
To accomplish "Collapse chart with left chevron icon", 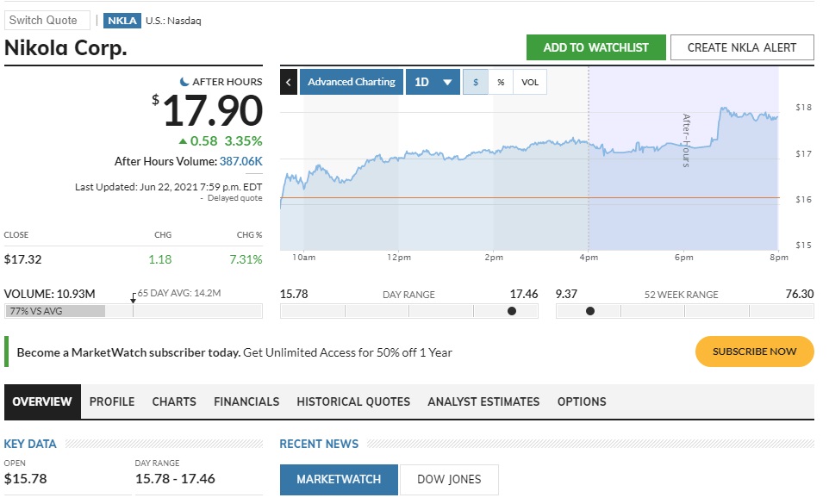I will [289, 82].
